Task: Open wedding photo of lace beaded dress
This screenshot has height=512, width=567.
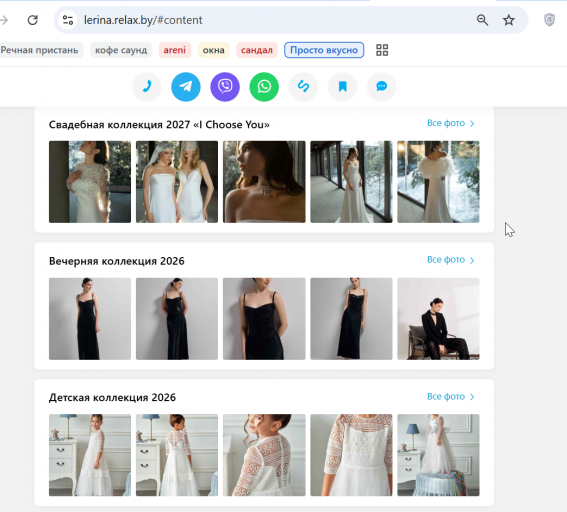Action: [x=90, y=182]
